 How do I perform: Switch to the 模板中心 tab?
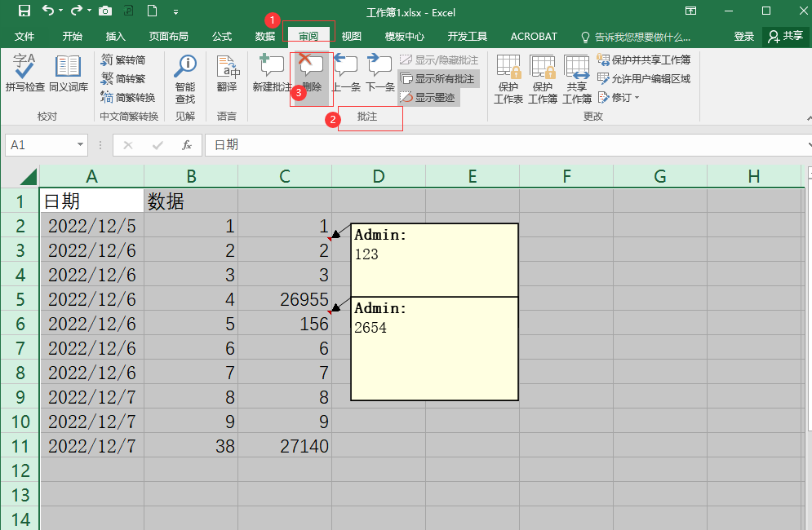405,36
